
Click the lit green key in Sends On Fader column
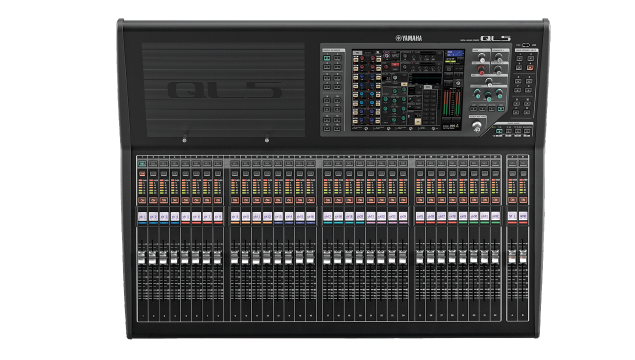[x=327, y=58]
